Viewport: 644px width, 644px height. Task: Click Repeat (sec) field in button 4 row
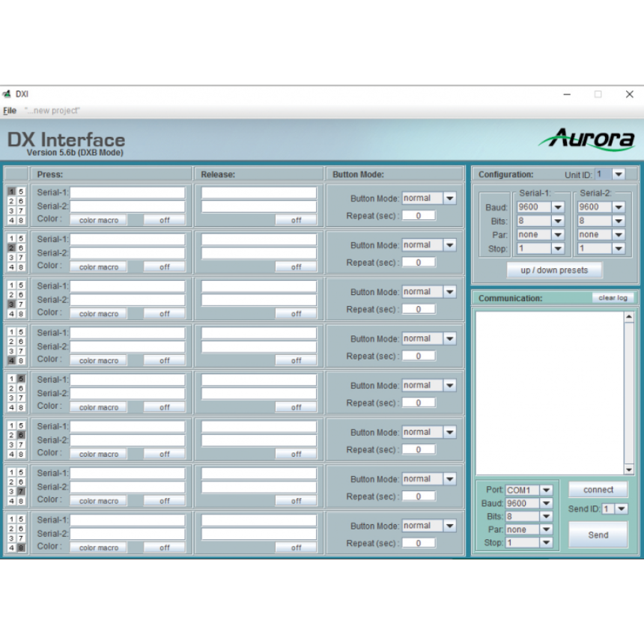419,356
